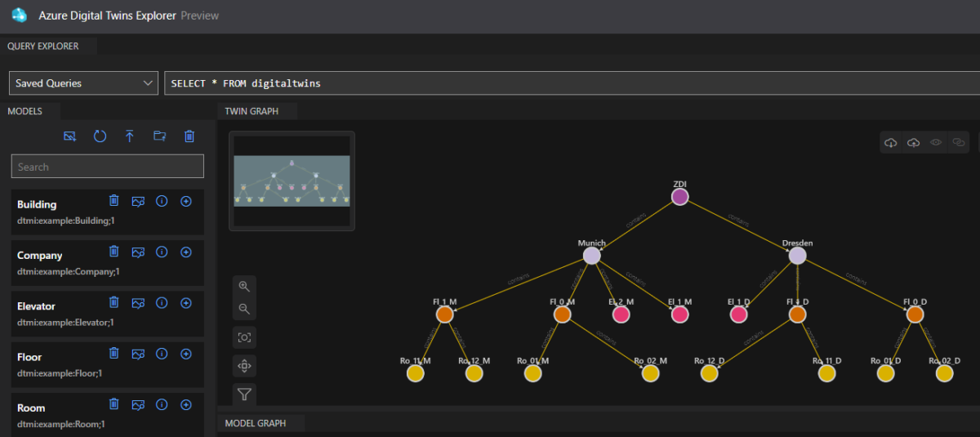Viewport: 980px width, 437px height.
Task: Click the query text input box
Action: click(x=563, y=83)
